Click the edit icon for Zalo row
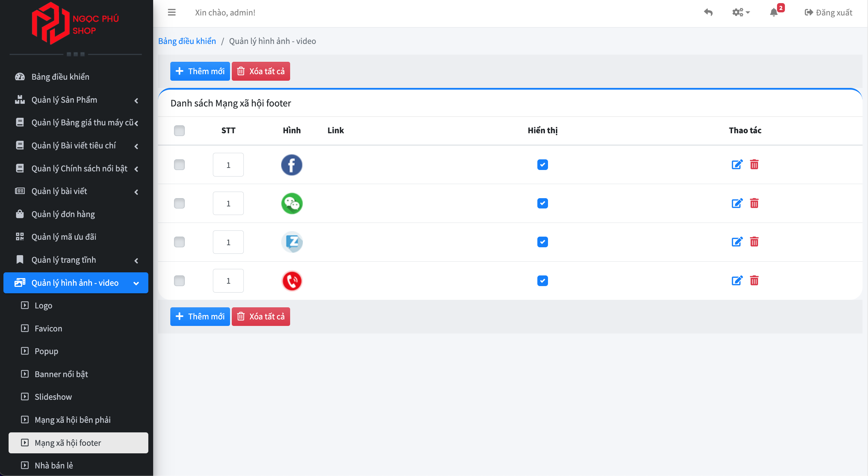Screen dimensions: 868x476 tap(737, 242)
